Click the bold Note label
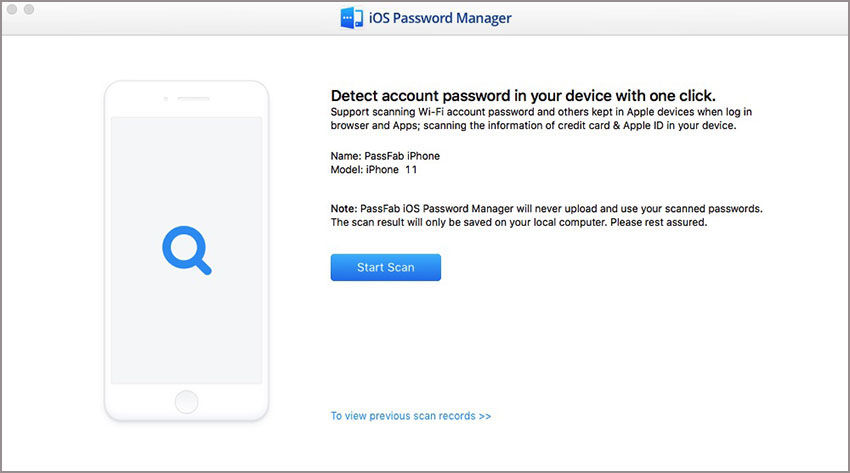This screenshot has height=473, width=850. tap(345, 208)
